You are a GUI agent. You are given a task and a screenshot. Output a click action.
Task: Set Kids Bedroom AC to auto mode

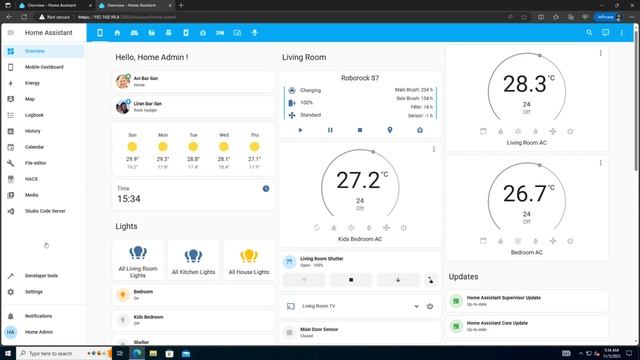point(316,228)
